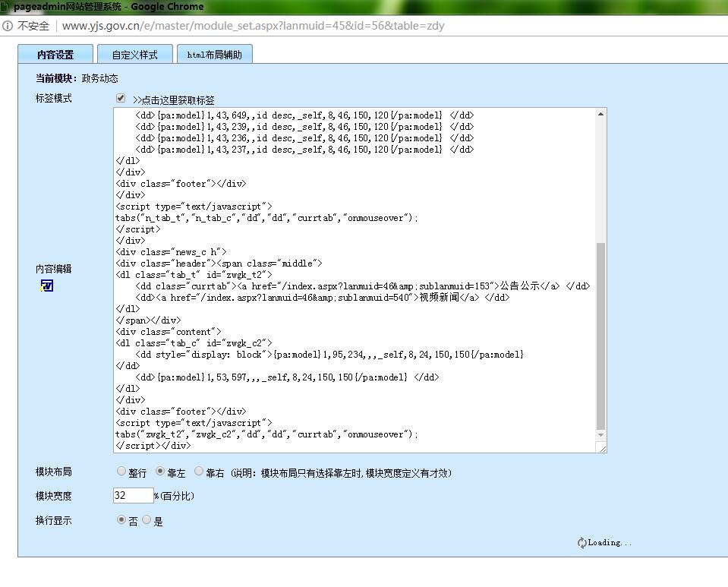Click the 模块宽度 label
The height and width of the screenshot is (587, 728).
pyautogui.click(x=53, y=496)
